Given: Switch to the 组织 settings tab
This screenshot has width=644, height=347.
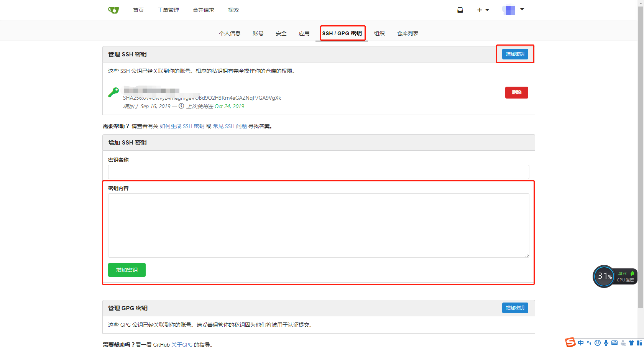Looking at the screenshot, I should [x=379, y=33].
